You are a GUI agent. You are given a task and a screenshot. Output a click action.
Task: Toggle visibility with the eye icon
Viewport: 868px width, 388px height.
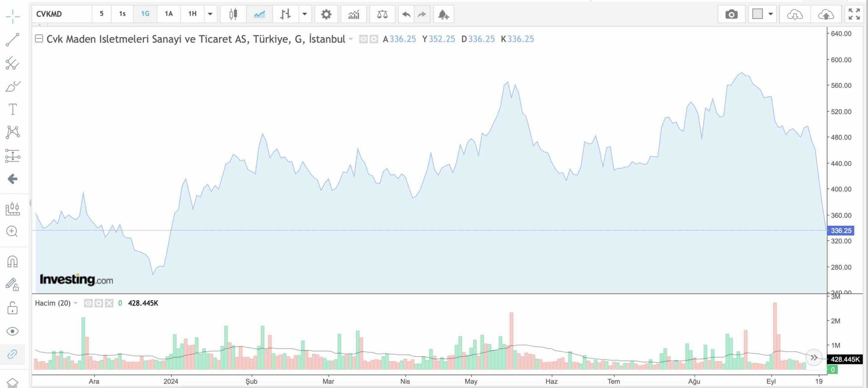(12, 331)
